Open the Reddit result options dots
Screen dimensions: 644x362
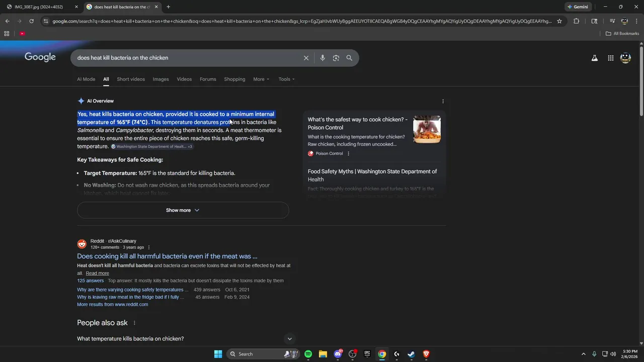point(149,247)
